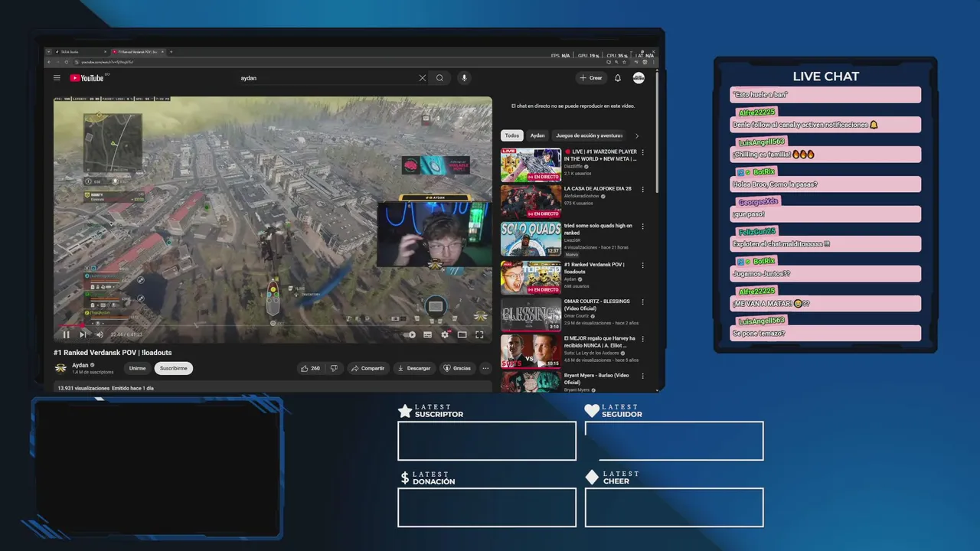Open tried some solo quads thumbnail
This screenshot has height=551, width=980.
531,240
